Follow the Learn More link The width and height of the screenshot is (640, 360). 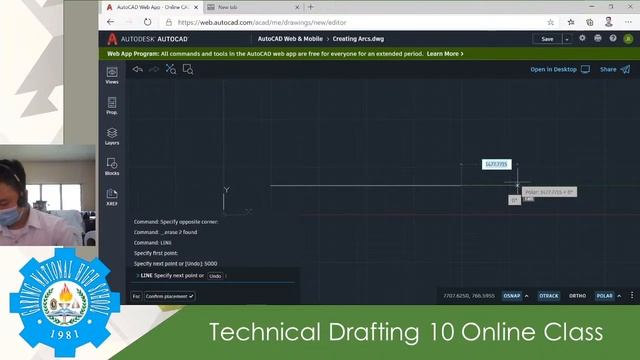[x=445, y=53]
